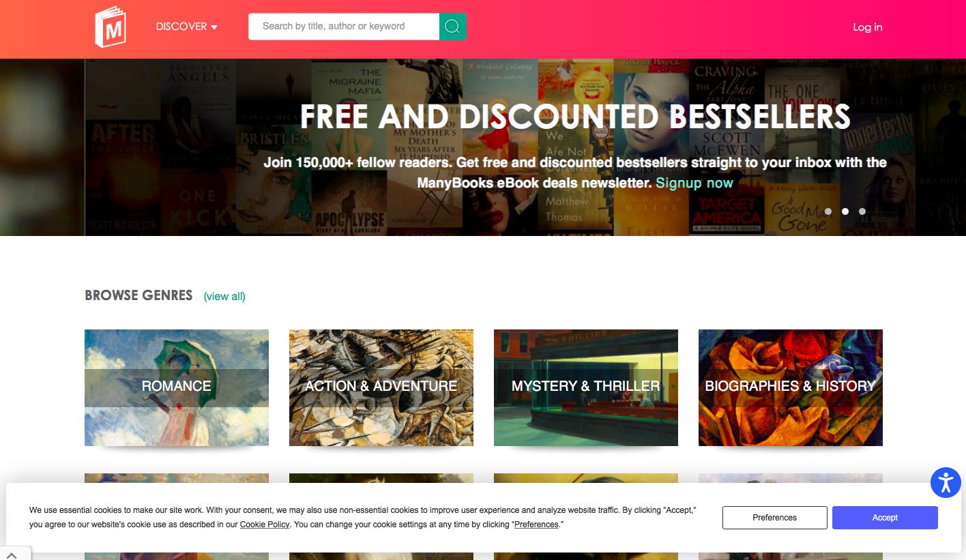
Task: Click in the book search field
Action: pos(344,27)
